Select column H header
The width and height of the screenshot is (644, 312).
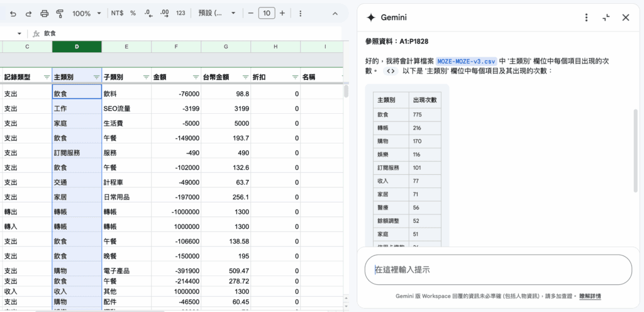coord(275,47)
